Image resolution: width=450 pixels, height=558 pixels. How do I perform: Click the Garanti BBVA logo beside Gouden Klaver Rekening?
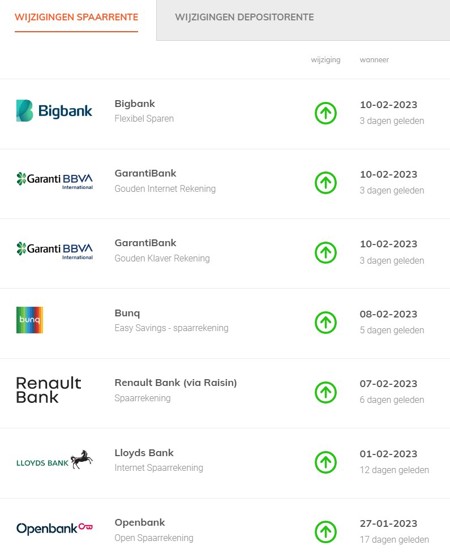54,250
